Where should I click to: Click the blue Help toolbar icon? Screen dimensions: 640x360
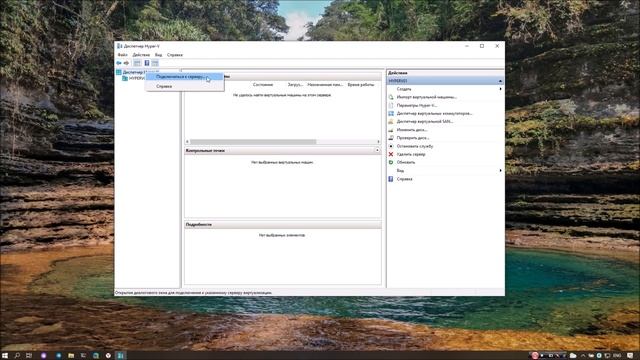pos(147,63)
